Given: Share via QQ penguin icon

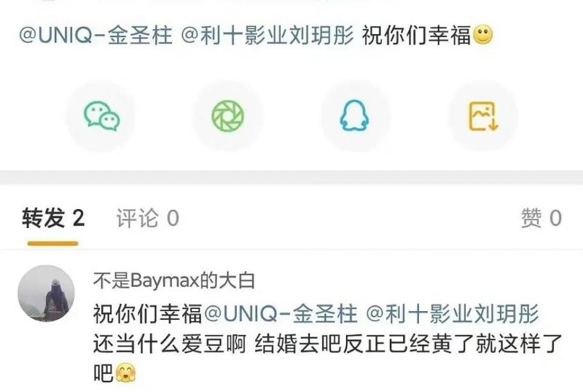Looking at the screenshot, I should click(x=355, y=116).
